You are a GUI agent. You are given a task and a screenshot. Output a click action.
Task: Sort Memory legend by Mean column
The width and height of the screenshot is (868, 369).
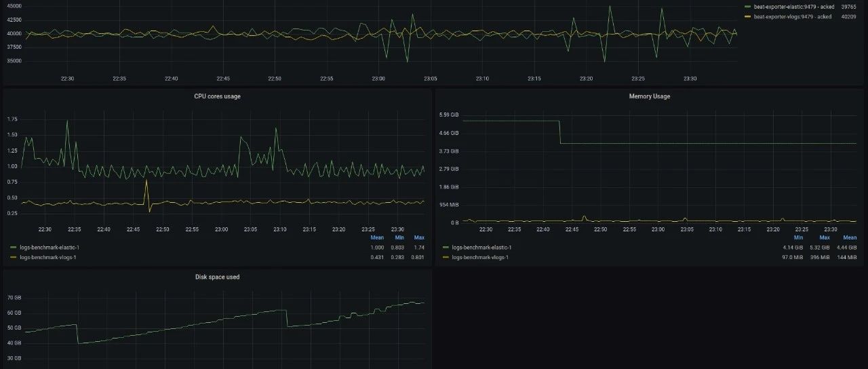pos(850,237)
